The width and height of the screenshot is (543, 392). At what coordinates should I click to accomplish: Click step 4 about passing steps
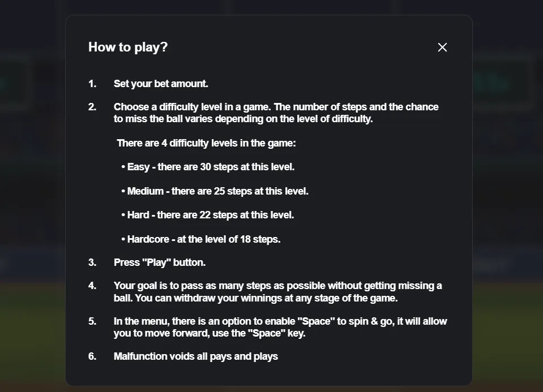(x=277, y=291)
